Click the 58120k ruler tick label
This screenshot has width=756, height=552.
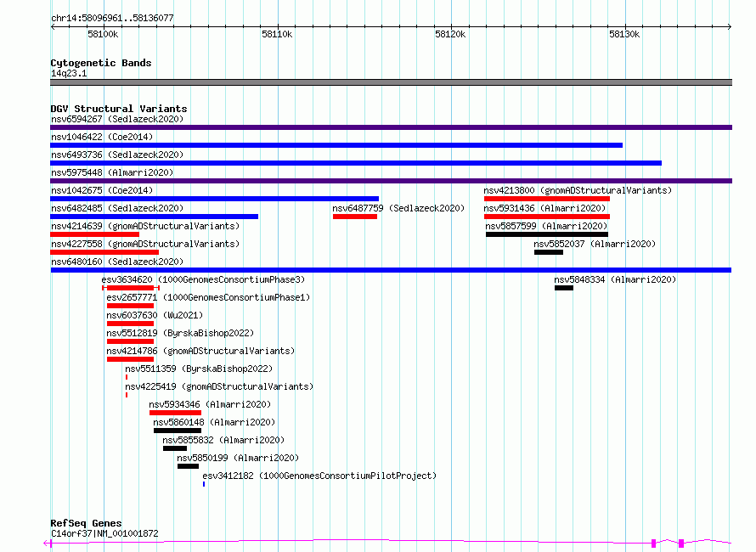(450, 34)
